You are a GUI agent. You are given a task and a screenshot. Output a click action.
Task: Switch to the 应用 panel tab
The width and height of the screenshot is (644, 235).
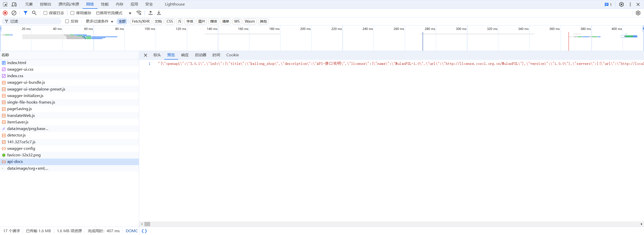134,4
